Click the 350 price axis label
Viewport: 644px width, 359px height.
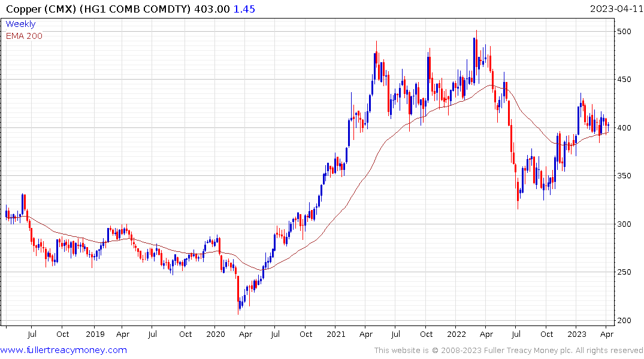624,176
